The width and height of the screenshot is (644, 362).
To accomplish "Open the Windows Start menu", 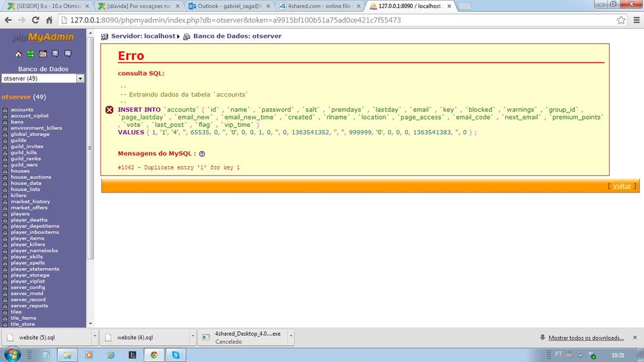I will pyautogui.click(x=12, y=355).
